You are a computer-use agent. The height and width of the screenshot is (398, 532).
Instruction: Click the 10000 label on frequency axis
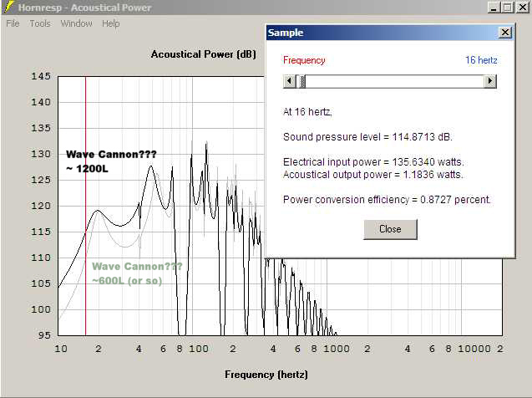click(x=474, y=349)
